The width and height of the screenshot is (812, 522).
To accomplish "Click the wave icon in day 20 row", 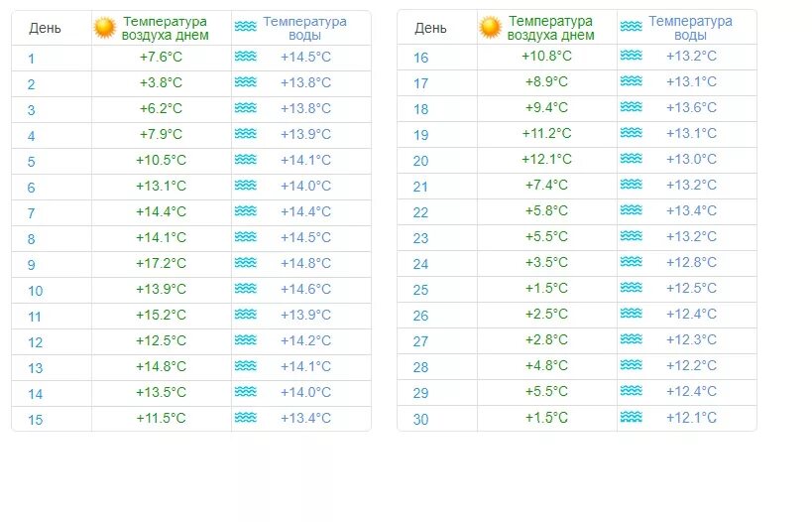I will point(632,158).
